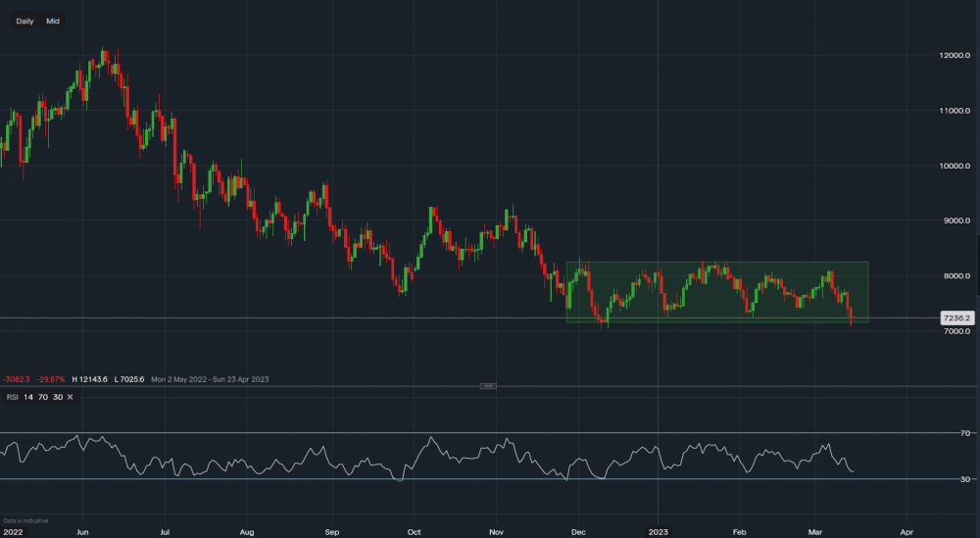The width and height of the screenshot is (980, 538).
Task: Edit the RSI period value 14
Action: pos(27,397)
